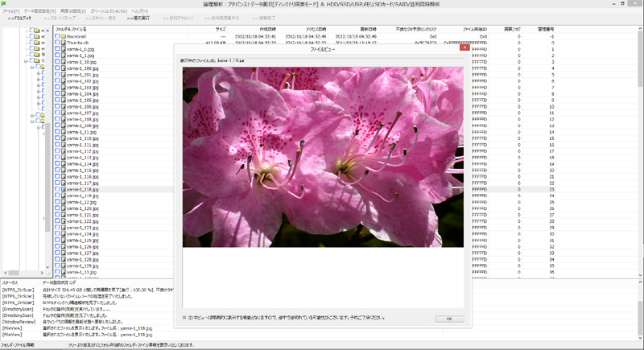Click the file icon of yama-1_105.jpg
The width and height of the screenshot is (644, 350).
pos(64,100)
